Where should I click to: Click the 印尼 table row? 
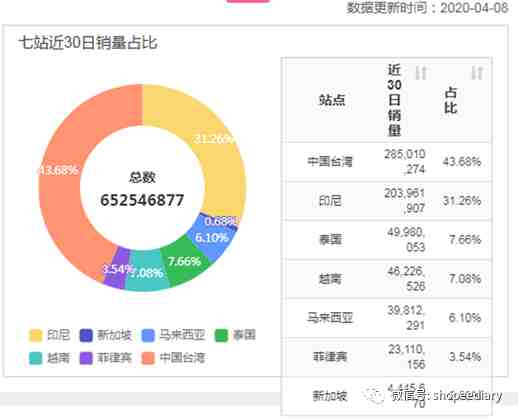click(x=387, y=201)
